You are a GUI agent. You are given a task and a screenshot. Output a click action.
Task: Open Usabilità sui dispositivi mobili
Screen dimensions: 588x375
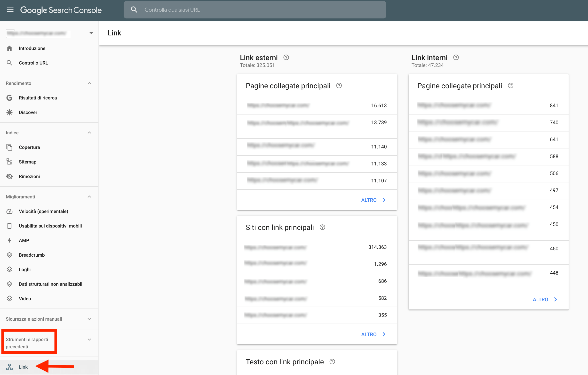coord(50,226)
